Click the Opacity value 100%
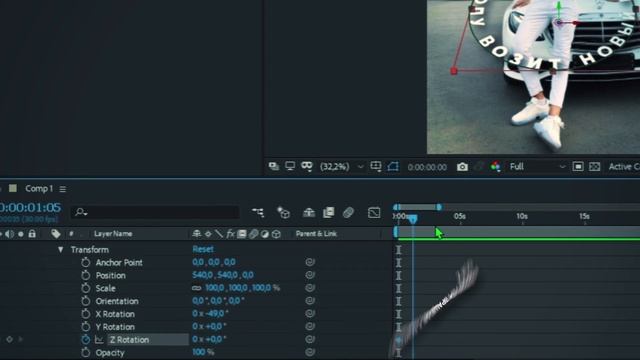The height and width of the screenshot is (360, 640). pos(203,352)
